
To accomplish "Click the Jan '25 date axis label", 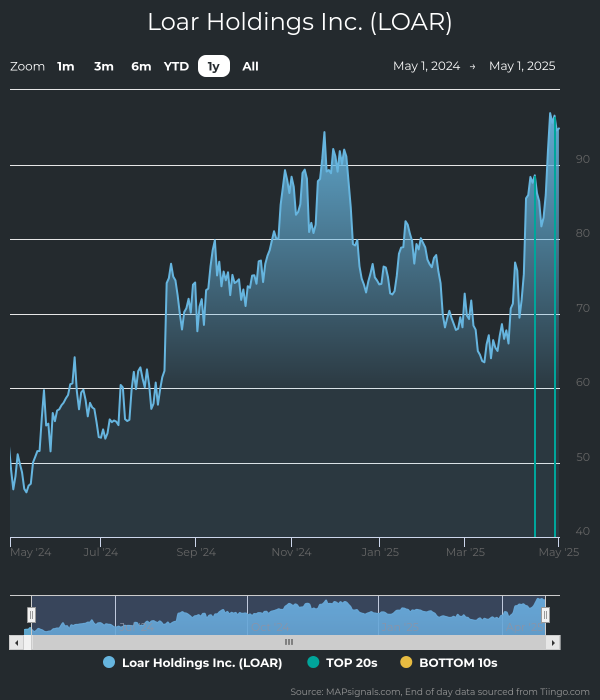I will point(380,552).
